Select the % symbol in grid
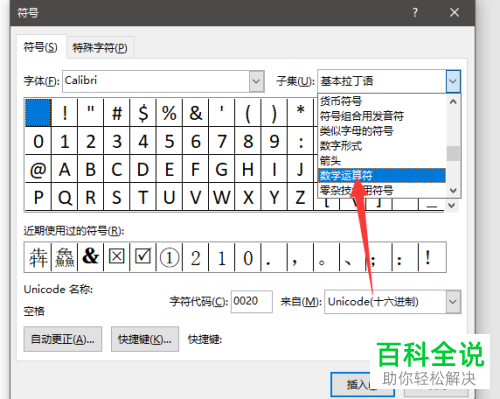 pyautogui.click(x=169, y=113)
